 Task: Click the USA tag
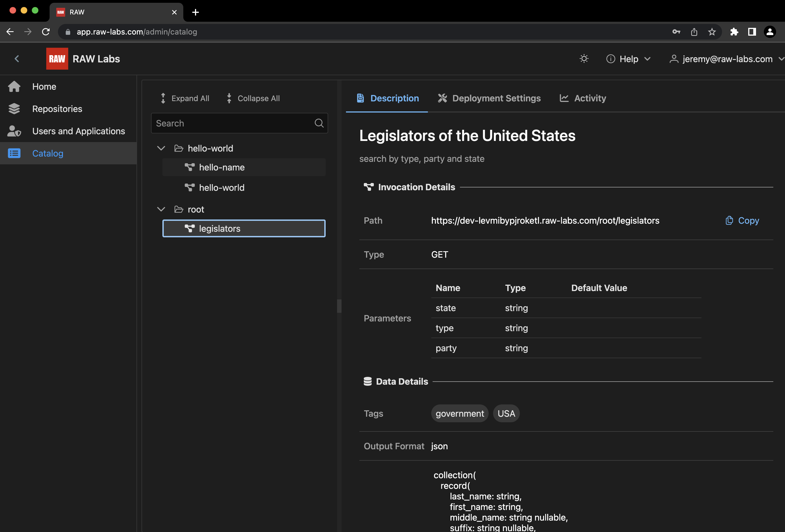[506, 413]
